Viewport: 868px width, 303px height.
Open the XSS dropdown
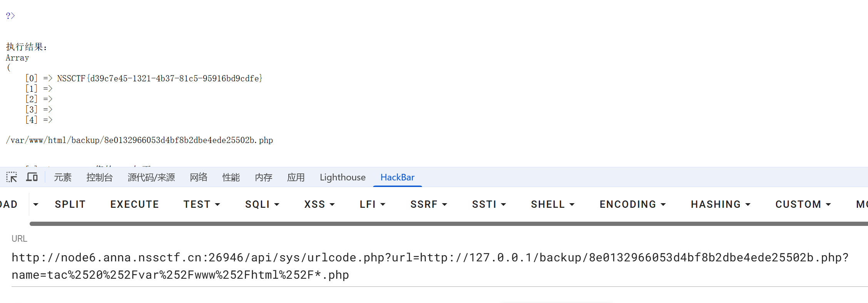click(x=319, y=204)
